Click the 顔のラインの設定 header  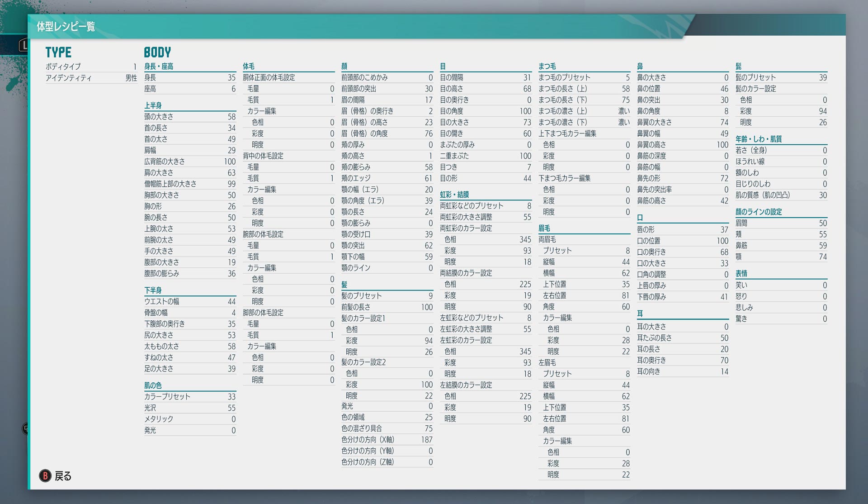coord(759,212)
